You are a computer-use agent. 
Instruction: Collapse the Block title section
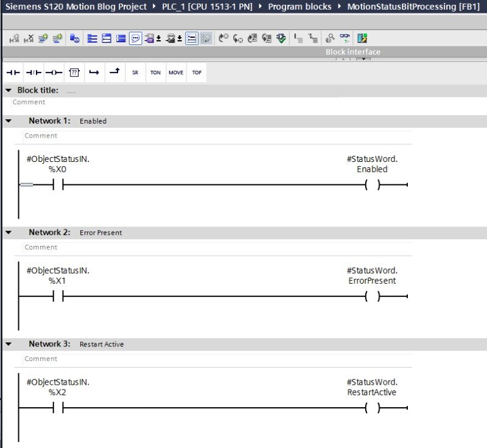[9, 90]
